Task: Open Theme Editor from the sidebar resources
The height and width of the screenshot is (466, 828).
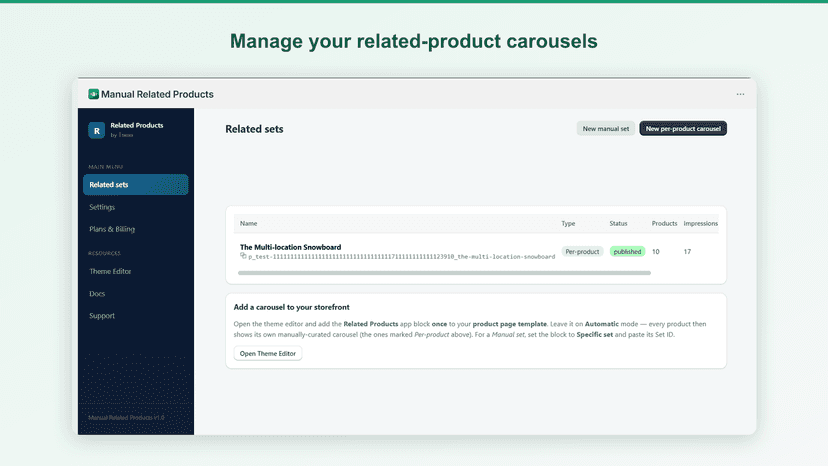Action: pos(110,271)
